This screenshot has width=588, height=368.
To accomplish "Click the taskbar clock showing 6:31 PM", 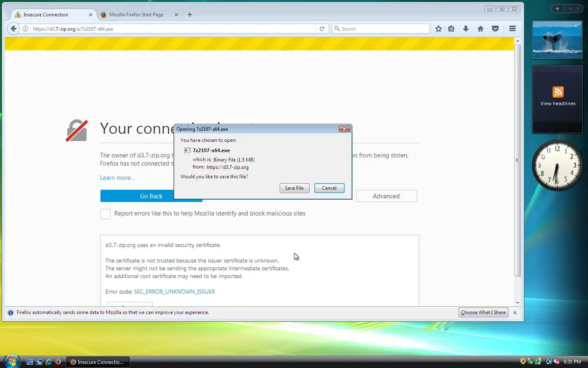I will coord(572,362).
